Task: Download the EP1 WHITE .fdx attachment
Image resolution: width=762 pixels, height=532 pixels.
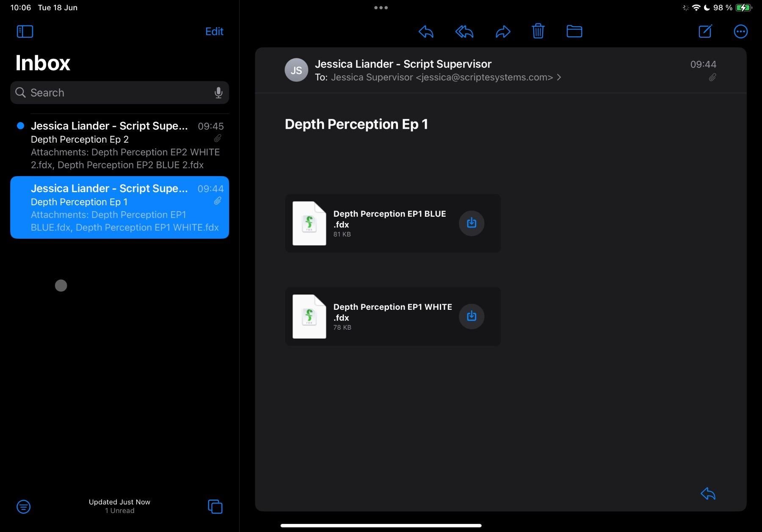Action: pyautogui.click(x=471, y=316)
